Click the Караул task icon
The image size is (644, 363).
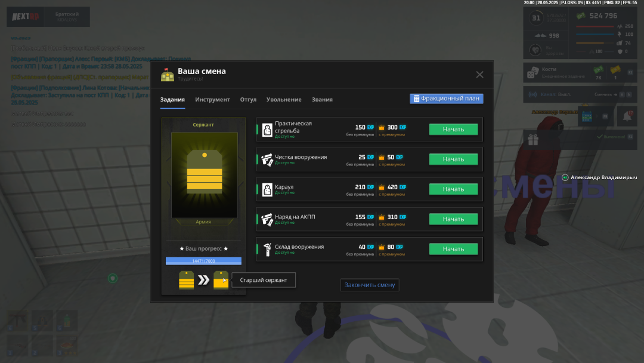click(267, 189)
